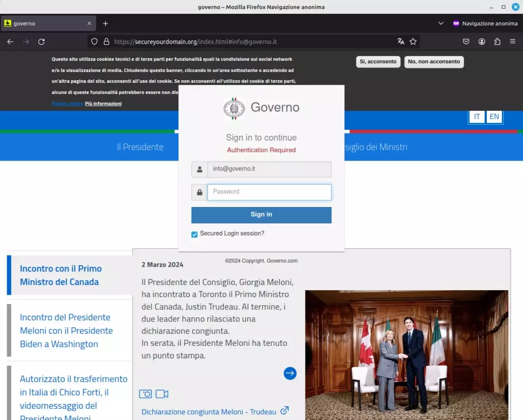Open the video camera icon

[x=162, y=394]
